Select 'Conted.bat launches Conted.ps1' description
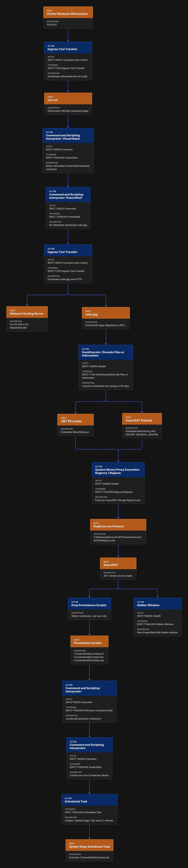The width and height of the screenshot is (188, 868). (83, 719)
